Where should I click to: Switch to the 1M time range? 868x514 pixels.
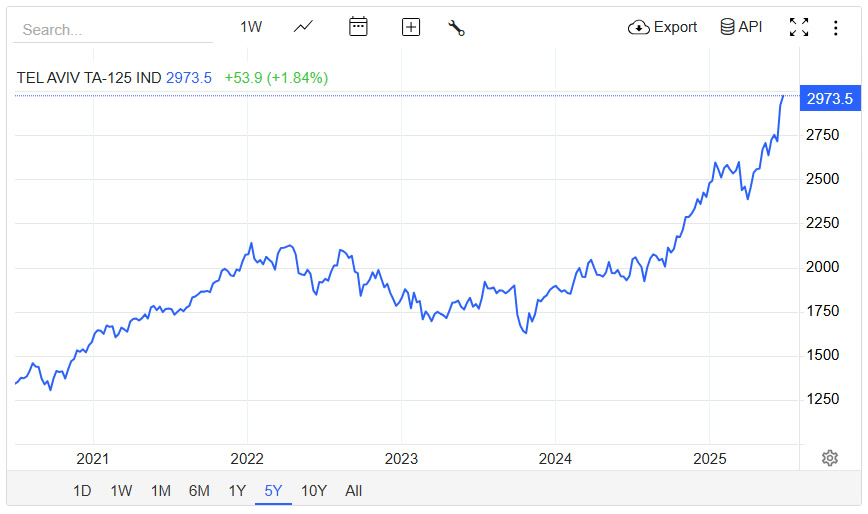161,491
